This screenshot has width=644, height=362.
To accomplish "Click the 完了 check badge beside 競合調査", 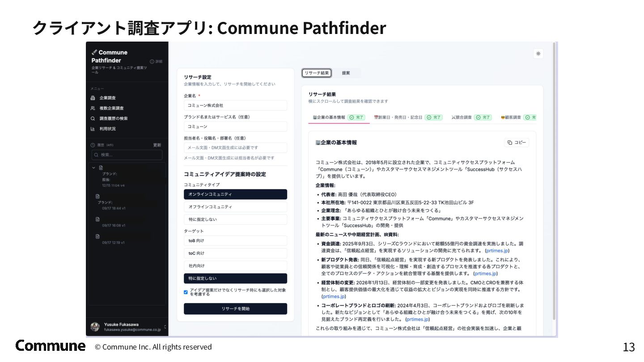I will (x=483, y=118).
